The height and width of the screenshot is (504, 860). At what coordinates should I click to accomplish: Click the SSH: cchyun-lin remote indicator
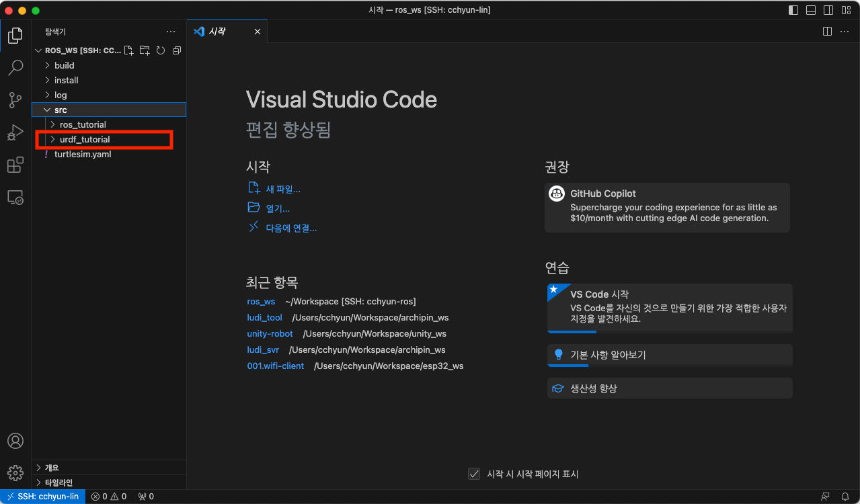[x=42, y=497]
